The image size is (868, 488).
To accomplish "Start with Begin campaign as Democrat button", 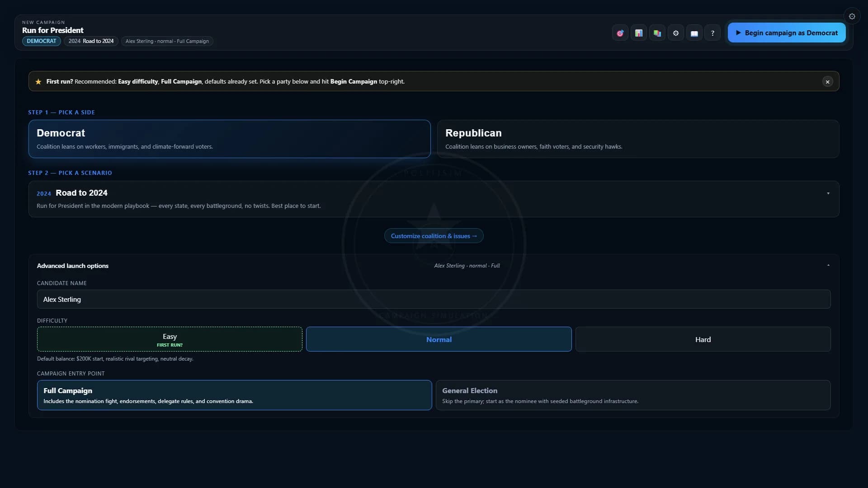I will click(786, 33).
